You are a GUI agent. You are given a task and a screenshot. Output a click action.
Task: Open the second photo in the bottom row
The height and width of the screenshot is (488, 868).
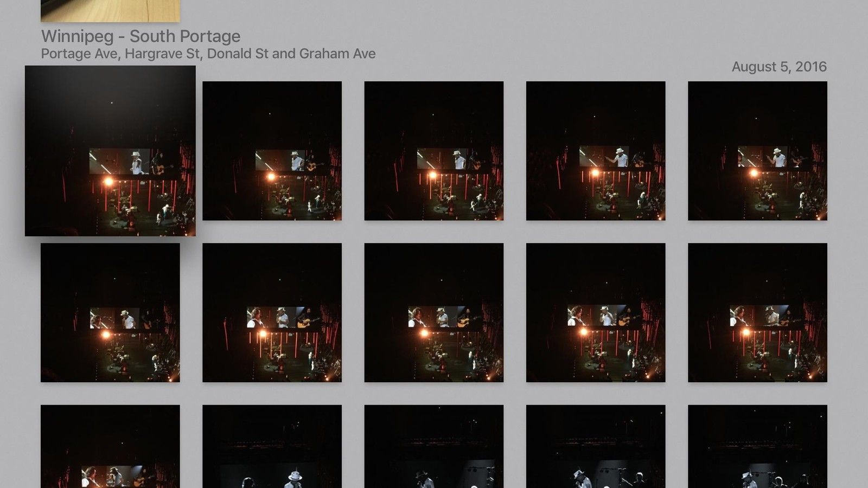tap(272, 446)
